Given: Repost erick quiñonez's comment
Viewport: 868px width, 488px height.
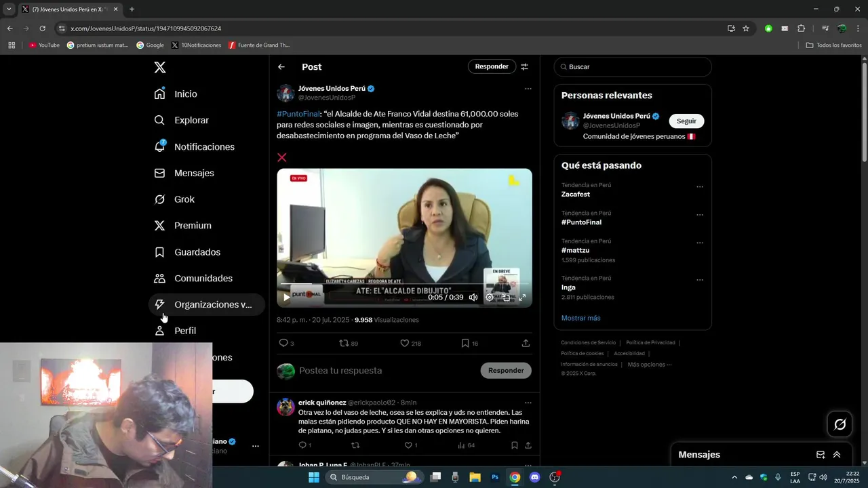Looking at the screenshot, I should click(355, 445).
